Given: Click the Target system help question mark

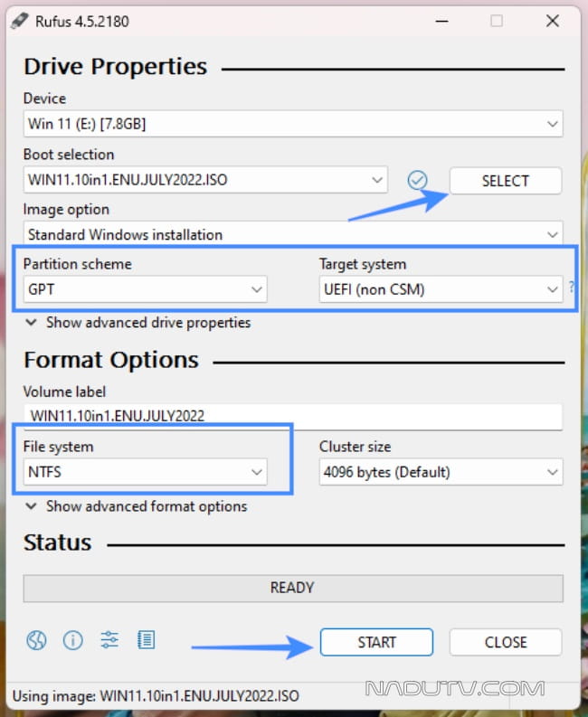Looking at the screenshot, I should (571, 288).
